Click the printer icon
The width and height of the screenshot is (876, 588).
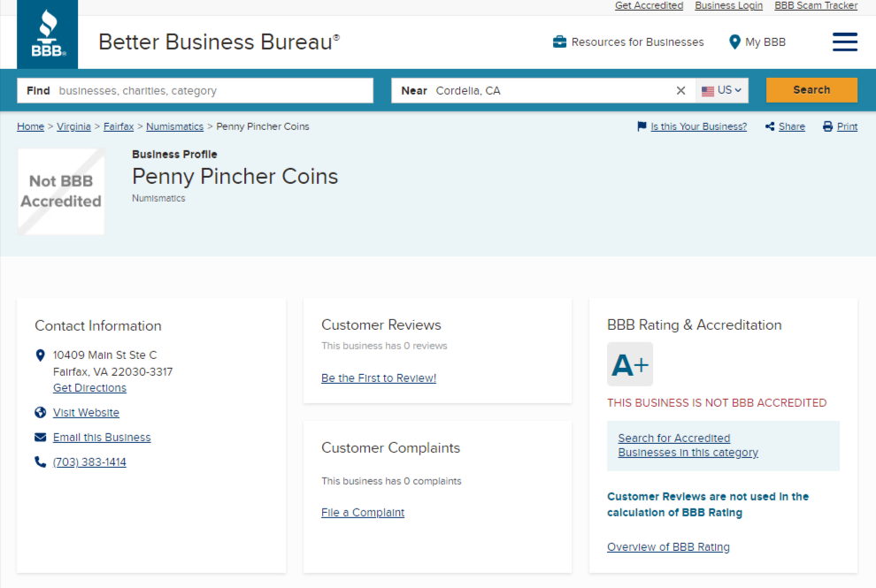pos(828,126)
